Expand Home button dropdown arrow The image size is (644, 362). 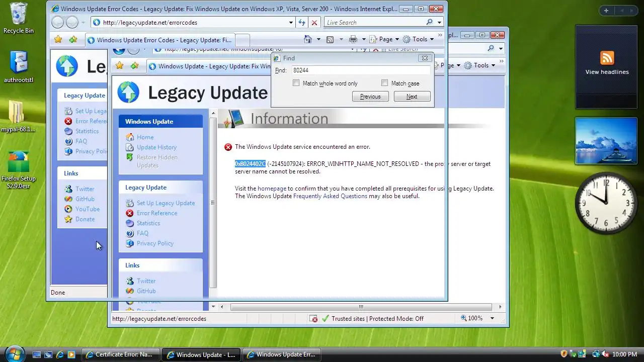coord(318,39)
